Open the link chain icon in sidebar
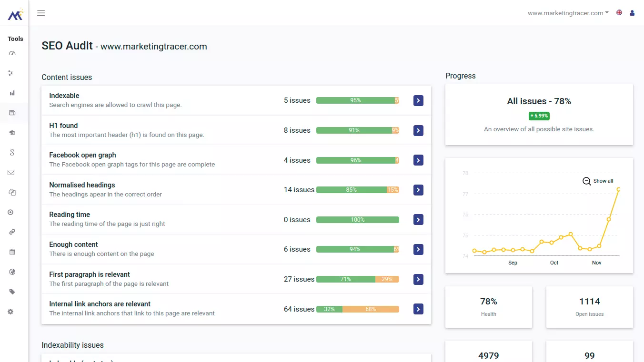 12,232
